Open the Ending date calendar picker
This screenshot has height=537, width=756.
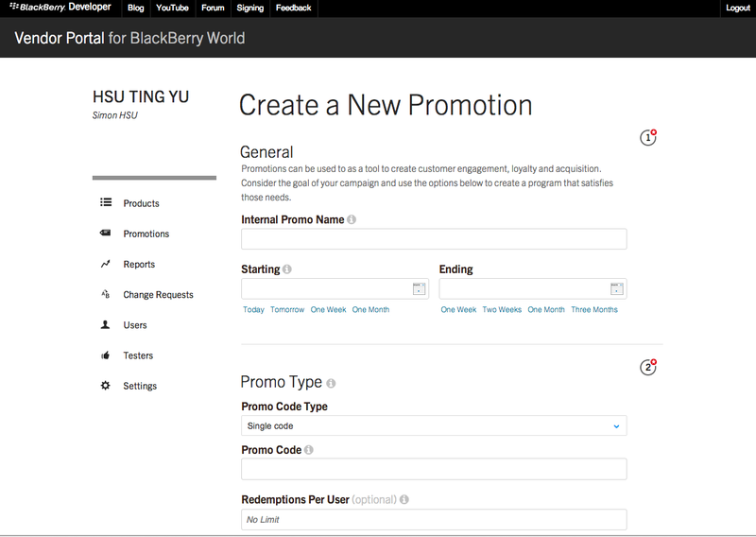pos(617,288)
